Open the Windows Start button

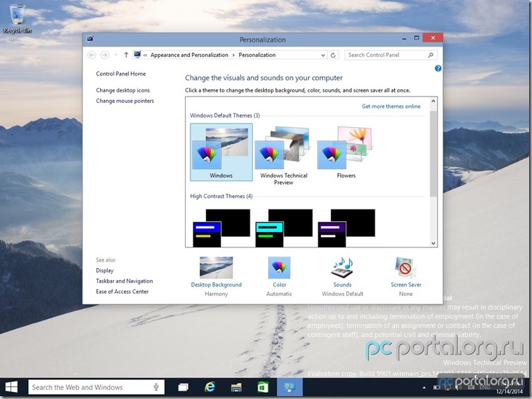click(11, 387)
